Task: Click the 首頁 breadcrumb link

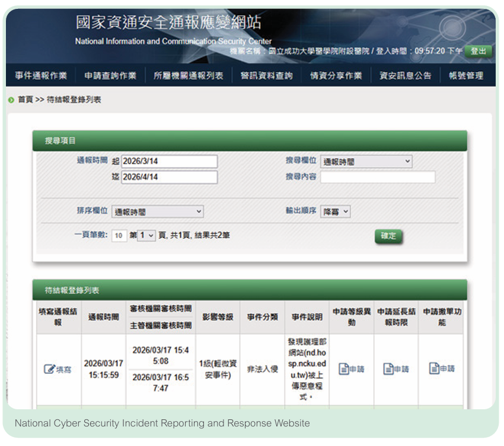Action: click(x=25, y=100)
